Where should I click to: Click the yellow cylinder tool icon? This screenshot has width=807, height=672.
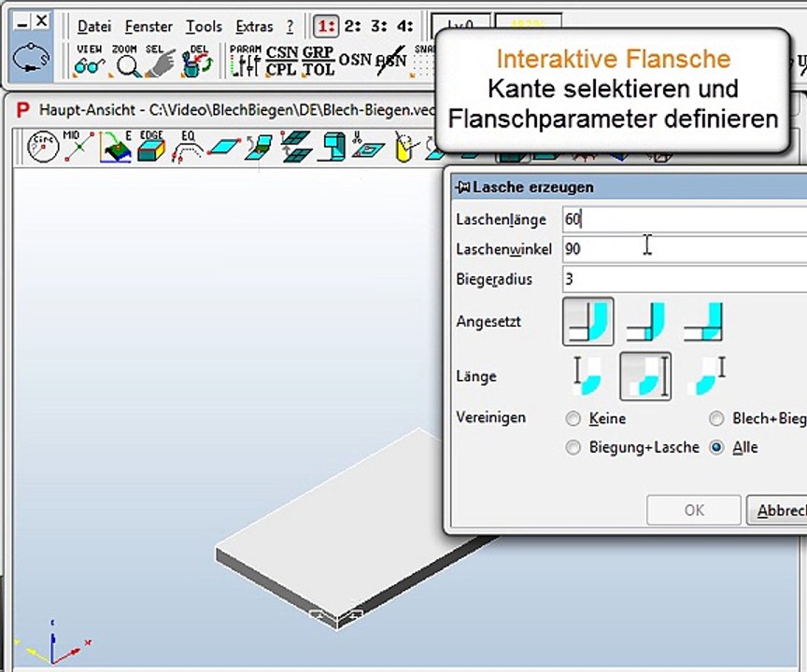[x=405, y=147]
